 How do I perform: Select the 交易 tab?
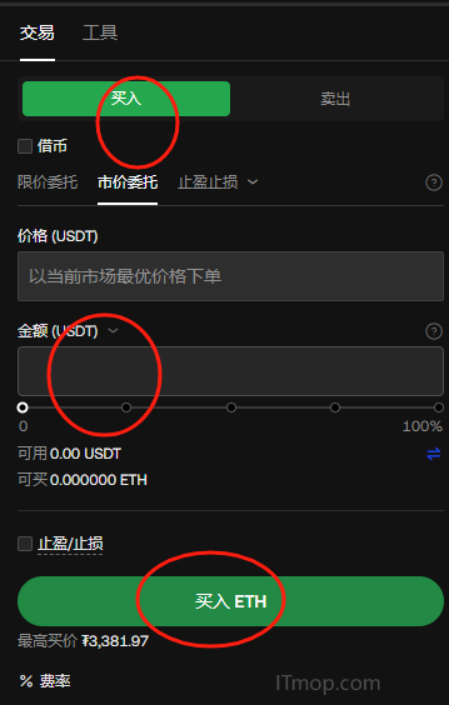(37, 33)
